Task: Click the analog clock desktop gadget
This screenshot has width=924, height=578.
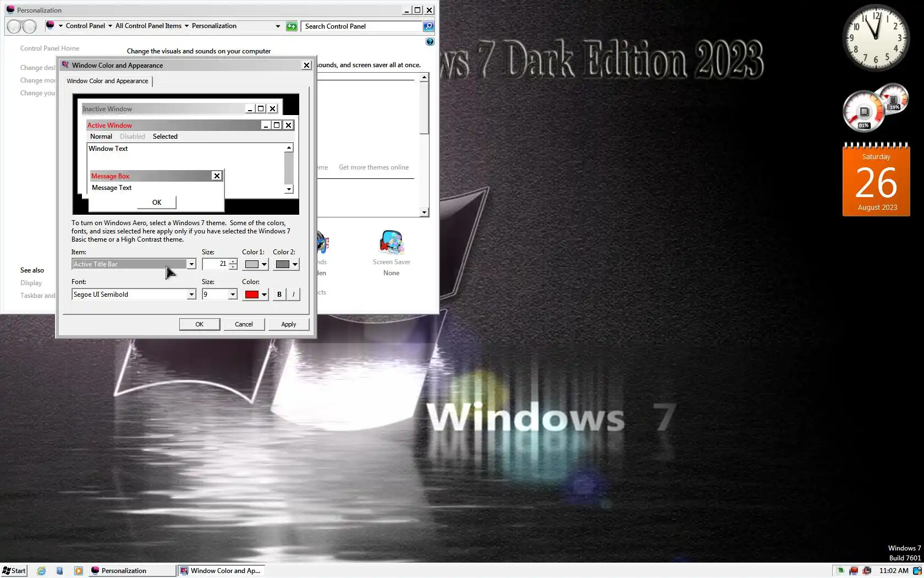Action: 876,38
